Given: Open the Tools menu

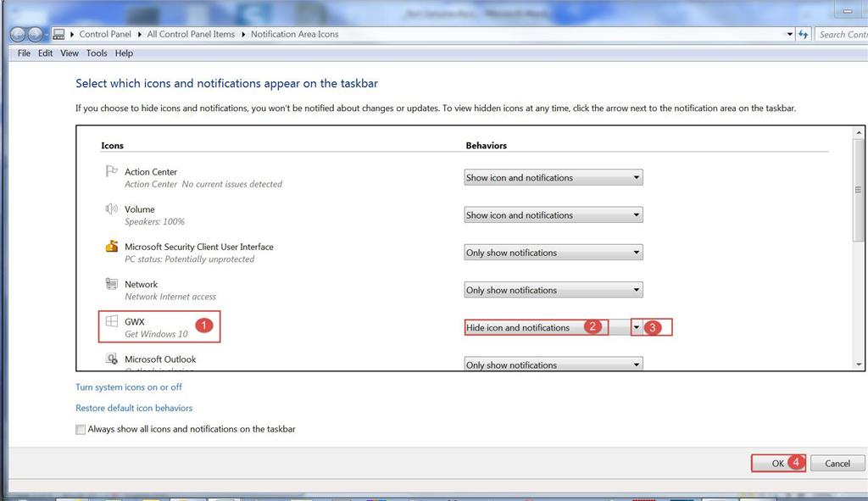Looking at the screenshot, I should [x=97, y=53].
